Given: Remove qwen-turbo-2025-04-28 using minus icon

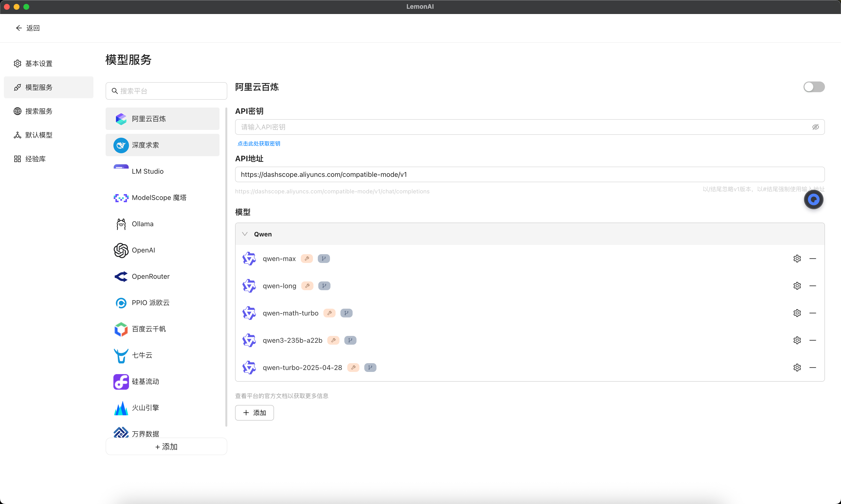Looking at the screenshot, I should [x=813, y=368].
